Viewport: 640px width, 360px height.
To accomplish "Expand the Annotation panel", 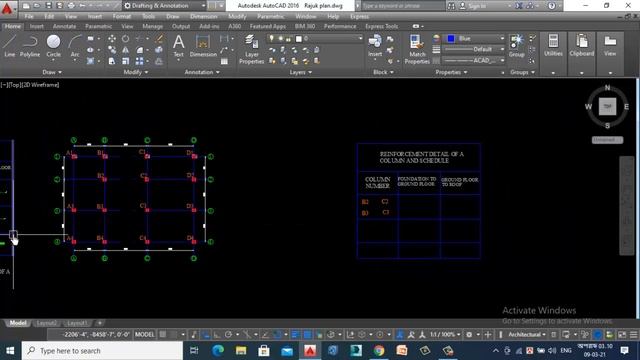I will coord(202,72).
